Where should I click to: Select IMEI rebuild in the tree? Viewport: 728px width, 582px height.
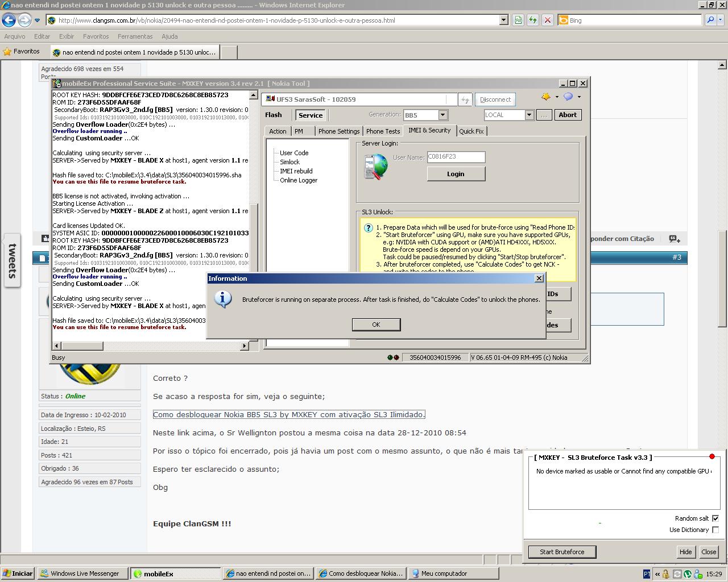point(296,171)
